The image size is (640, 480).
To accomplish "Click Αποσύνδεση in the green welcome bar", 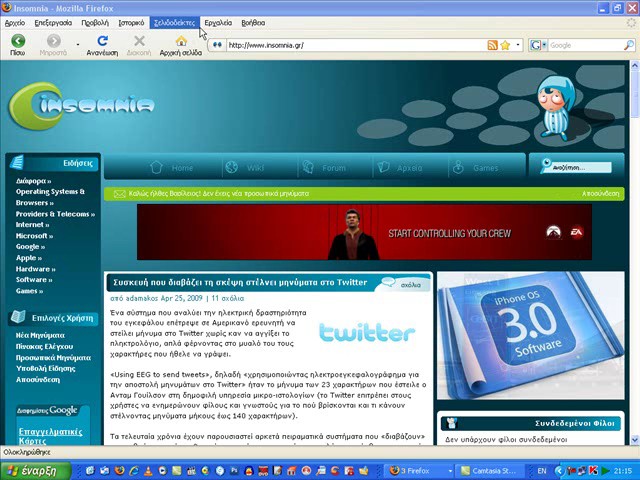I will pyautogui.click(x=600, y=193).
